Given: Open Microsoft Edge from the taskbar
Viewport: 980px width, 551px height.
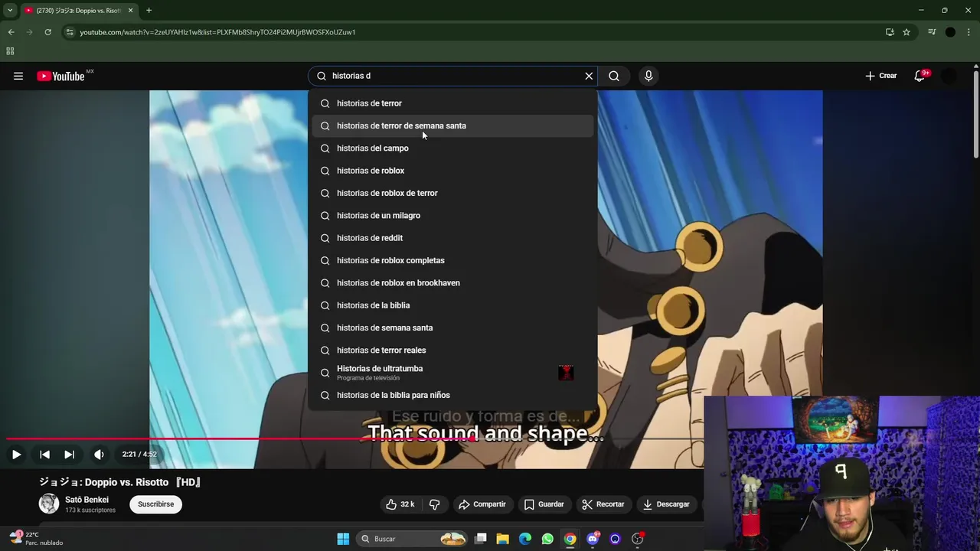Looking at the screenshot, I should (x=525, y=539).
